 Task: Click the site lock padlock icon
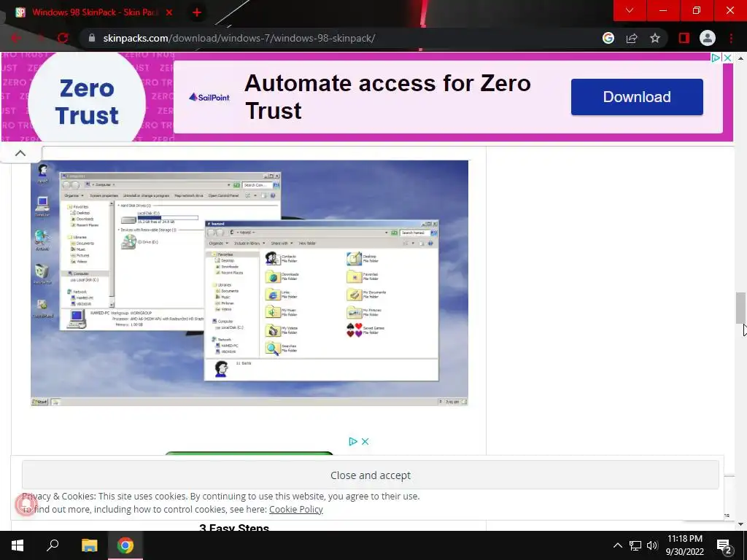[92, 38]
